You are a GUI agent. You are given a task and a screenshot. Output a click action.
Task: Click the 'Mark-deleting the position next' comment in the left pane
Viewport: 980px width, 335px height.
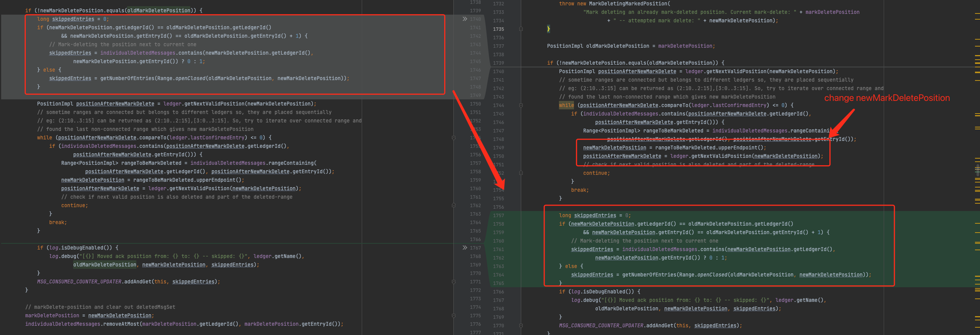[123, 44]
